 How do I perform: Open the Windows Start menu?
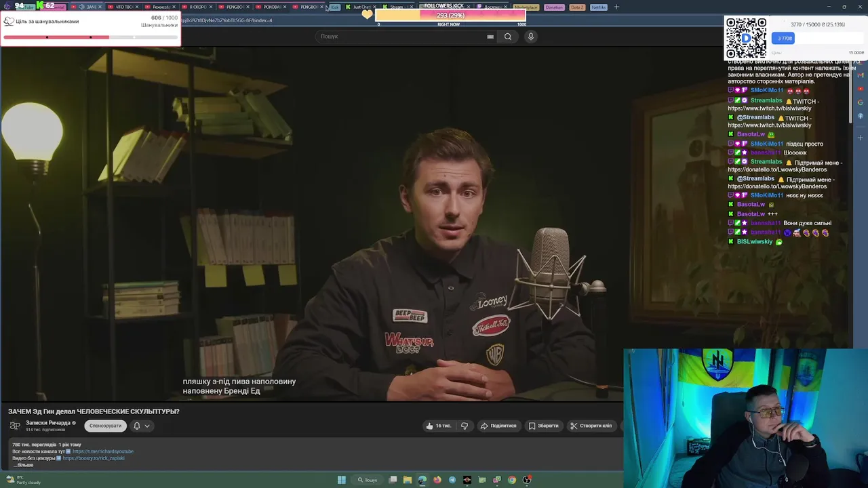[x=342, y=480]
